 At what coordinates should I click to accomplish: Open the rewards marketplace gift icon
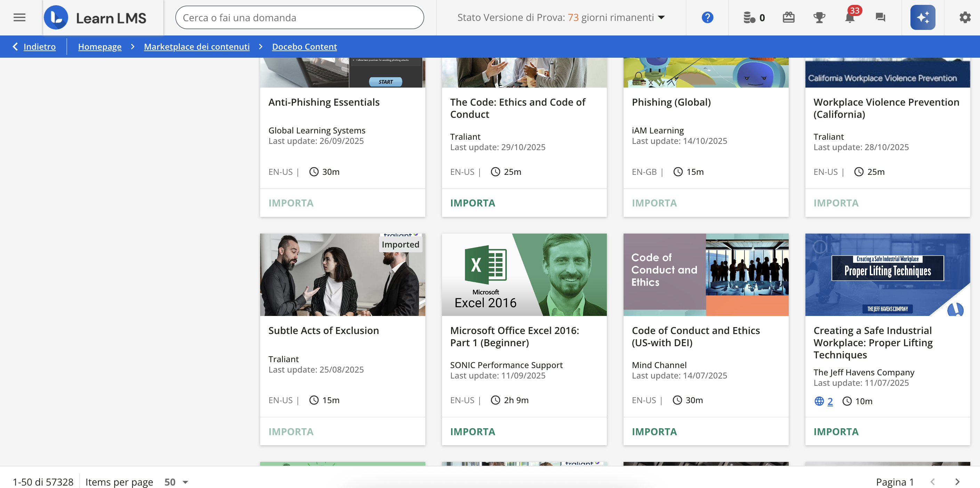[x=788, y=17]
